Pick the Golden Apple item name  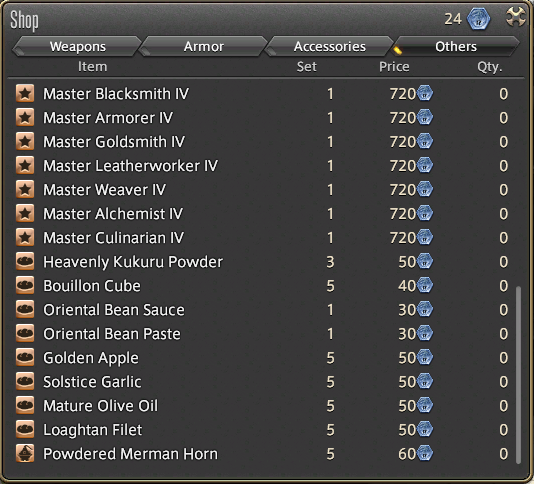(x=91, y=358)
